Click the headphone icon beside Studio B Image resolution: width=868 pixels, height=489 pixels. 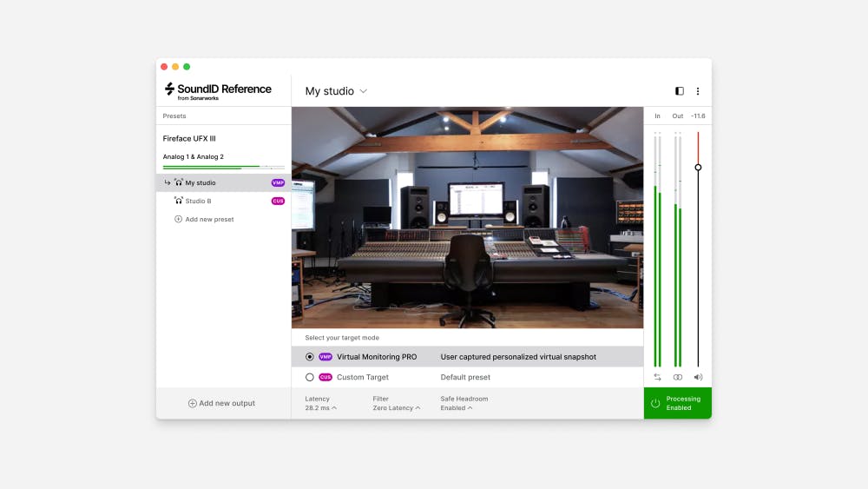pyautogui.click(x=178, y=202)
